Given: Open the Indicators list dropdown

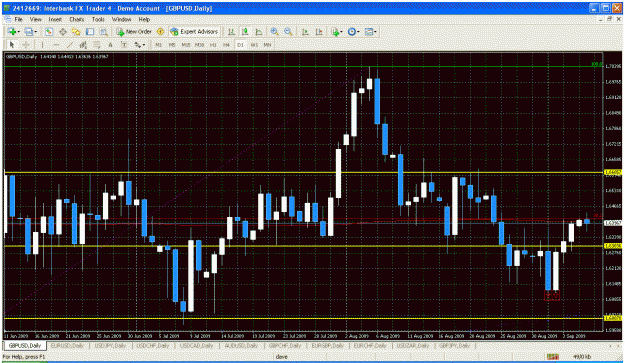Looking at the screenshot, I should tap(337, 32).
